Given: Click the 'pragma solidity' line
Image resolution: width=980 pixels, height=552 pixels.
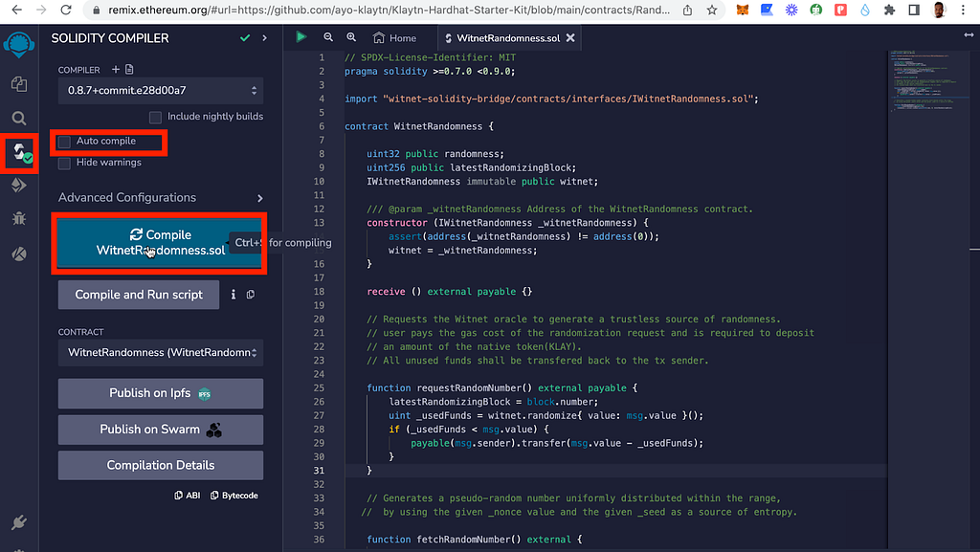Looking at the screenshot, I should pos(430,71).
